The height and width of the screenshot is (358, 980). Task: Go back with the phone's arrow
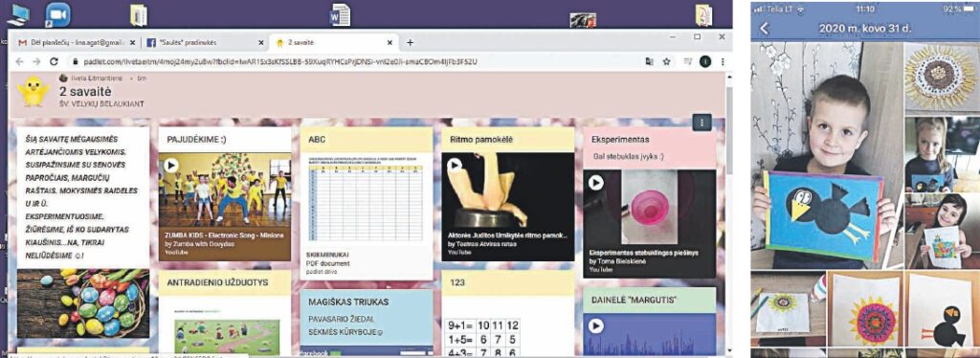764,29
